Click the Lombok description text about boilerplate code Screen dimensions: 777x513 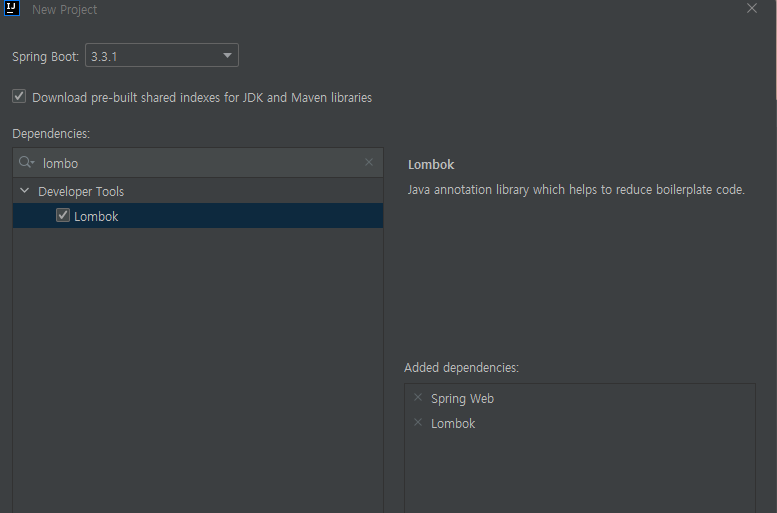click(x=576, y=190)
